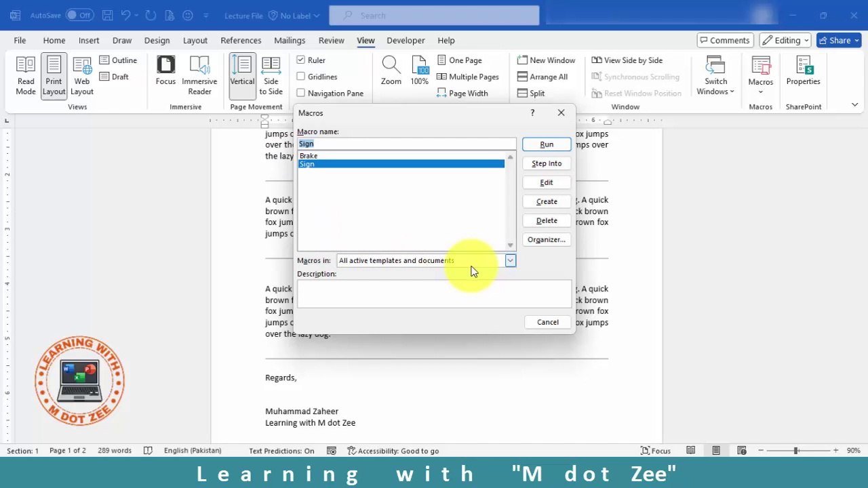The width and height of the screenshot is (868, 488).
Task: Open the Mailings tab
Action: point(290,41)
